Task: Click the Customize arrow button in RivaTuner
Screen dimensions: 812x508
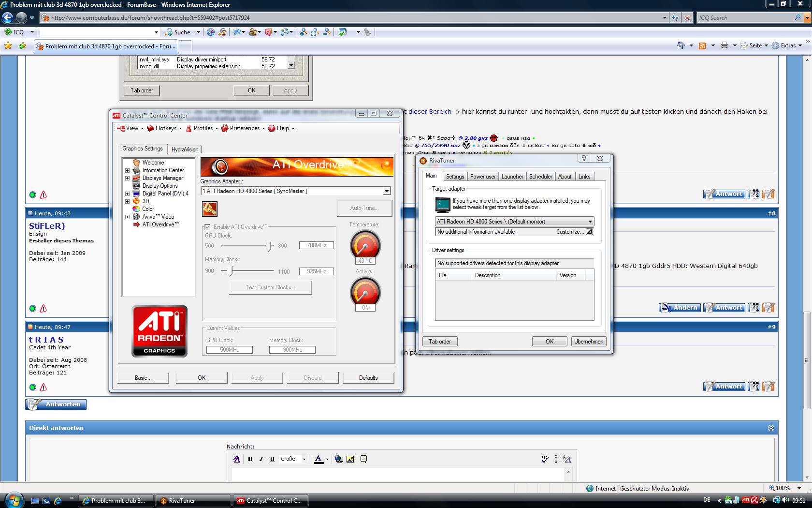Action: click(x=589, y=232)
